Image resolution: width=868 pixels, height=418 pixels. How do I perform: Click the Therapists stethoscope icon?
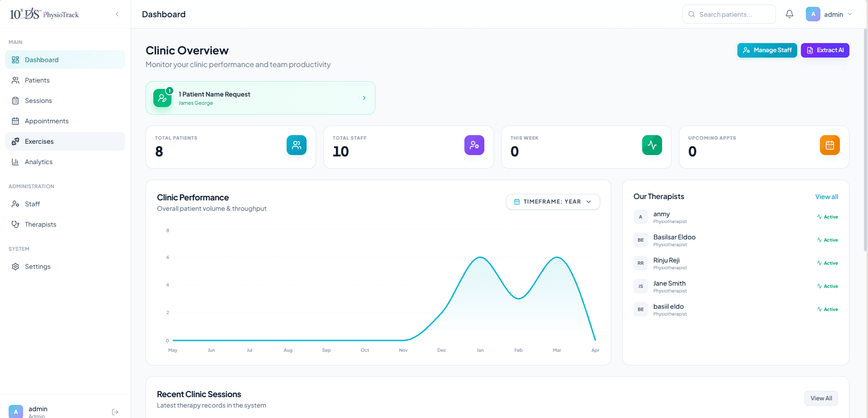16,224
